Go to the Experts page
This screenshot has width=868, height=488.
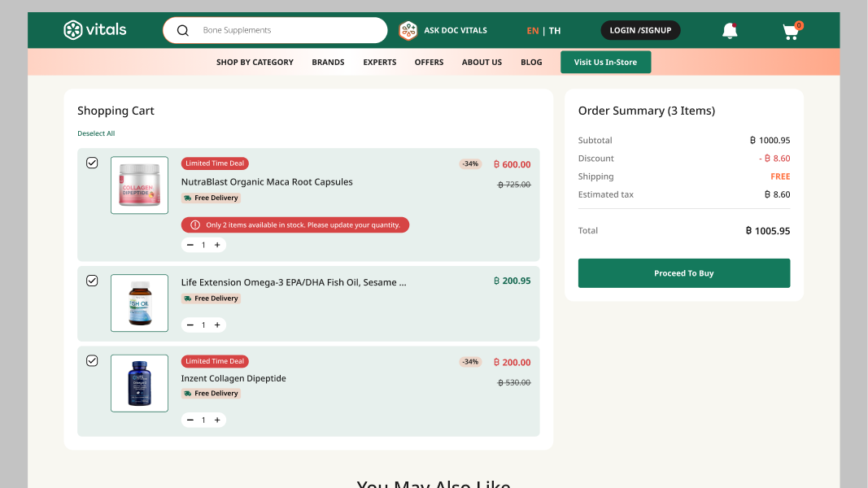(380, 62)
